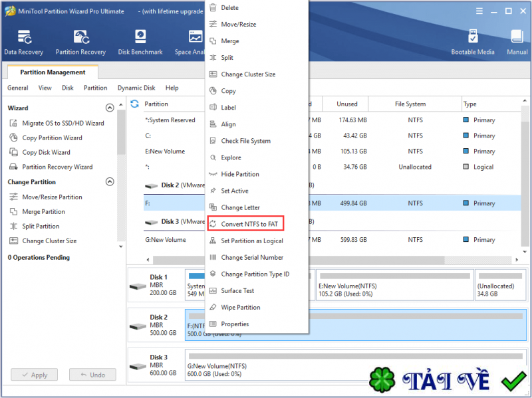Open Disk Benchmark tool
This screenshot has width=532, height=398.
click(140, 42)
